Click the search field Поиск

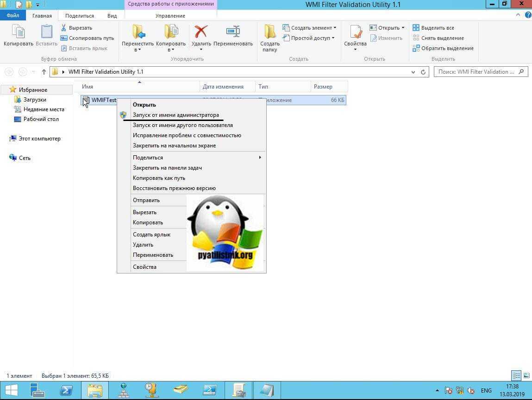coord(476,72)
